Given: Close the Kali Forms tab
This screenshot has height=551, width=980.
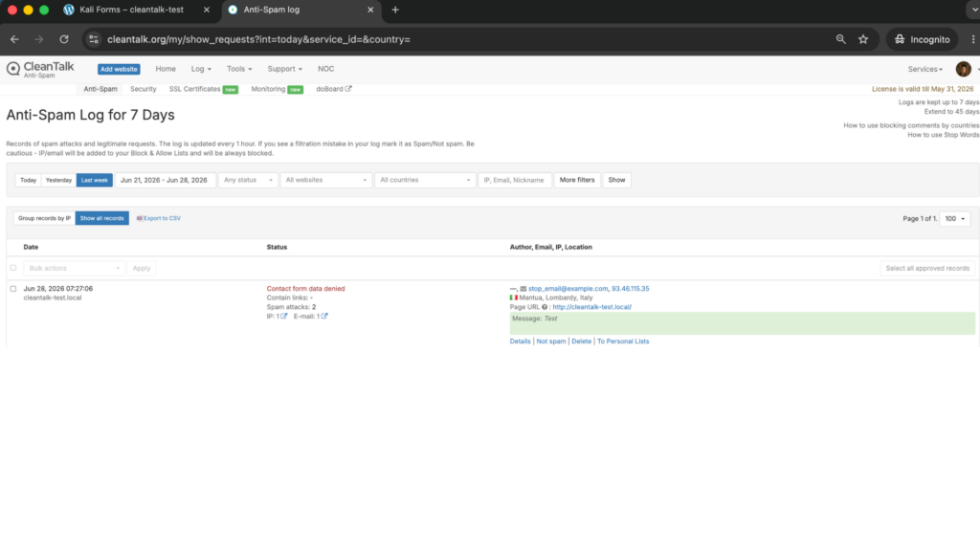Looking at the screenshot, I should click(207, 10).
